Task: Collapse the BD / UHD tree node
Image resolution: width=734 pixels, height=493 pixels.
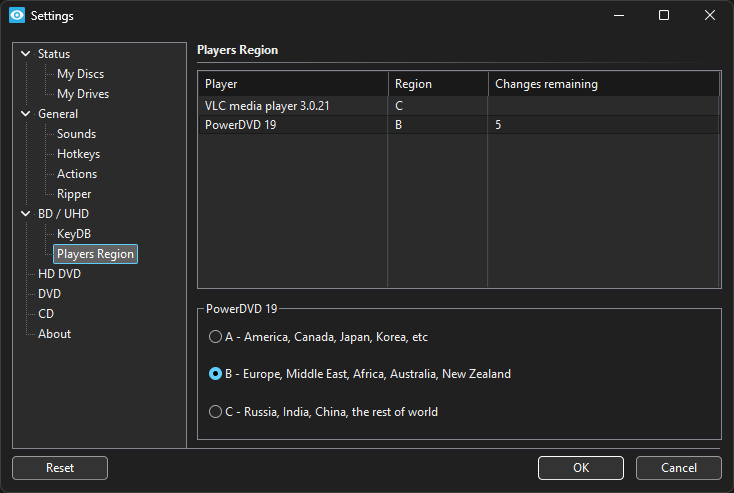Action: (x=26, y=214)
